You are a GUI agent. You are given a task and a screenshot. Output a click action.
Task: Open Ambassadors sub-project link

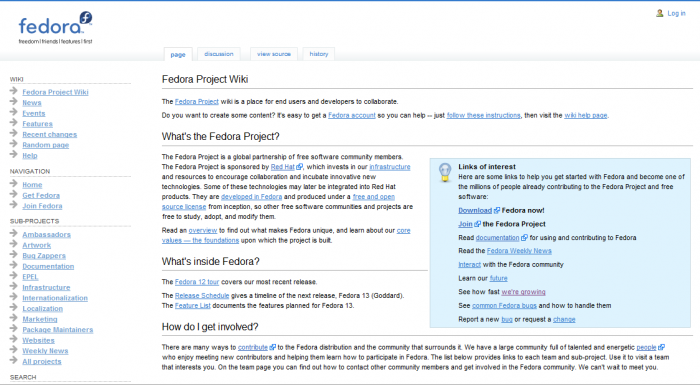coord(46,234)
